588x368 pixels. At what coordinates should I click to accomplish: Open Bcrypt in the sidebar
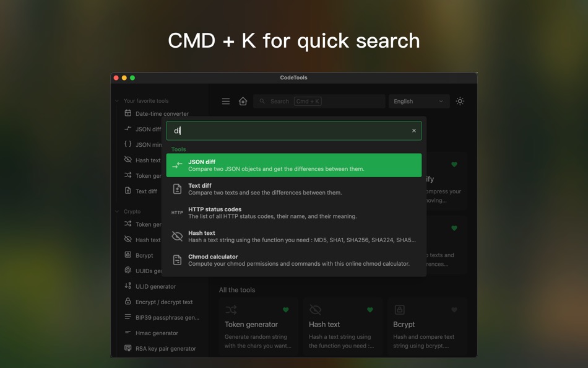[144, 255]
